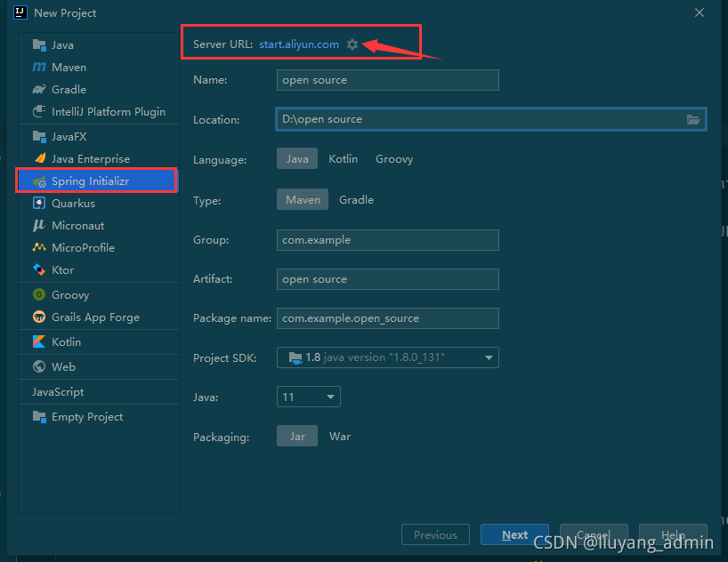The image size is (728, 562).
Task: Click the IntelliJ IDEA logo in title bar
Action: [x=20, y=12]
